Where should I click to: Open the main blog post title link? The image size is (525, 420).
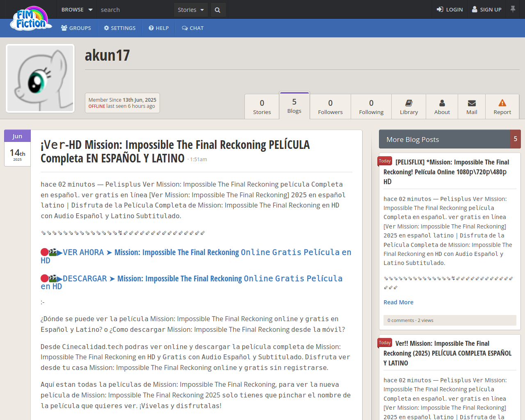[175, 151]
